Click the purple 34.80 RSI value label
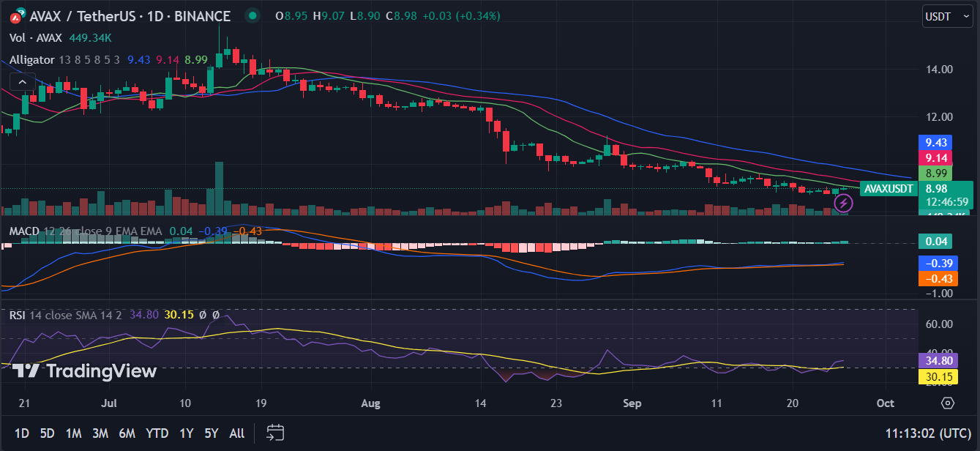Screen dimensions: 980x451 pos(938,361)
